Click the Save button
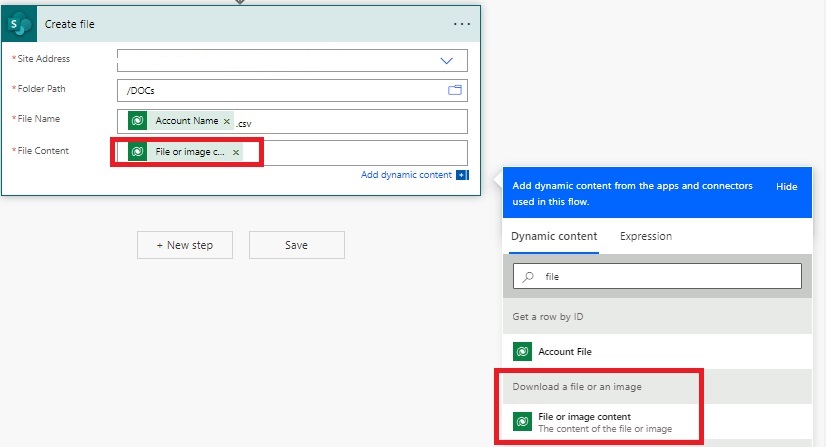 click(x=296, y=245)
